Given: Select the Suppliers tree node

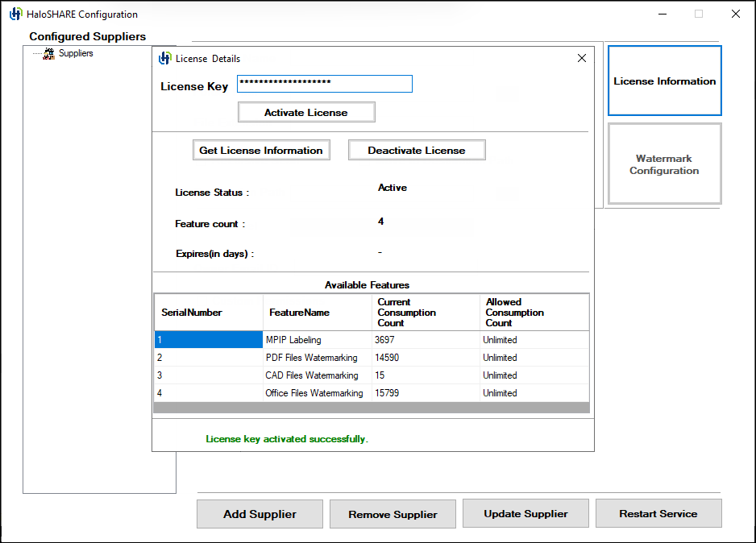Looking at the screenshot, I should click(x=75, y=53).
